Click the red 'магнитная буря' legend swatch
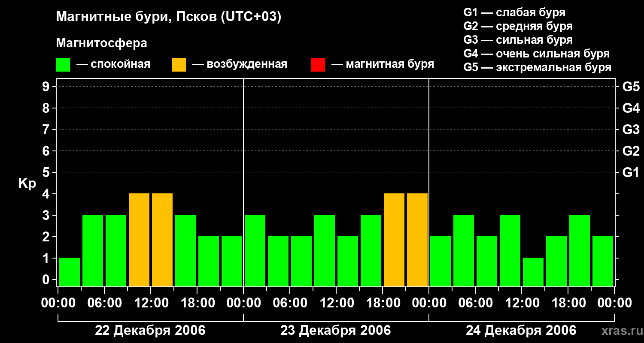Viewport: 644px width, 343px height. point(318,65)
